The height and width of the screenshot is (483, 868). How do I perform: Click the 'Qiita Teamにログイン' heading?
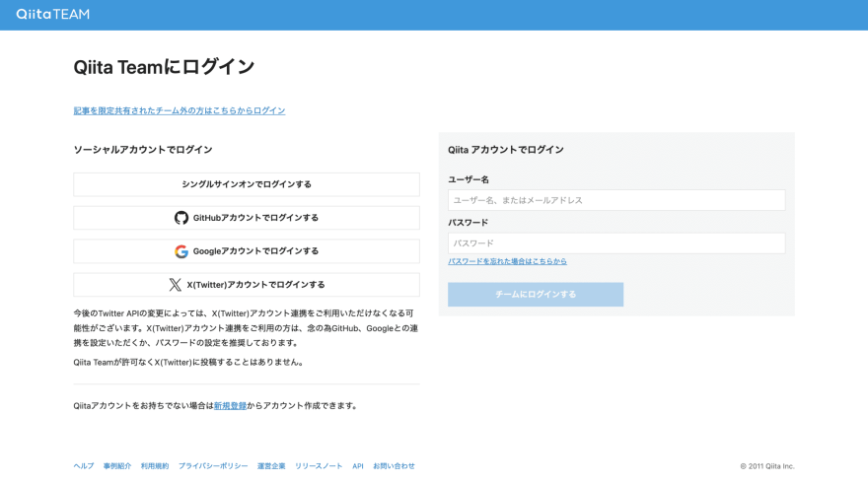click(x=164, y=67)
